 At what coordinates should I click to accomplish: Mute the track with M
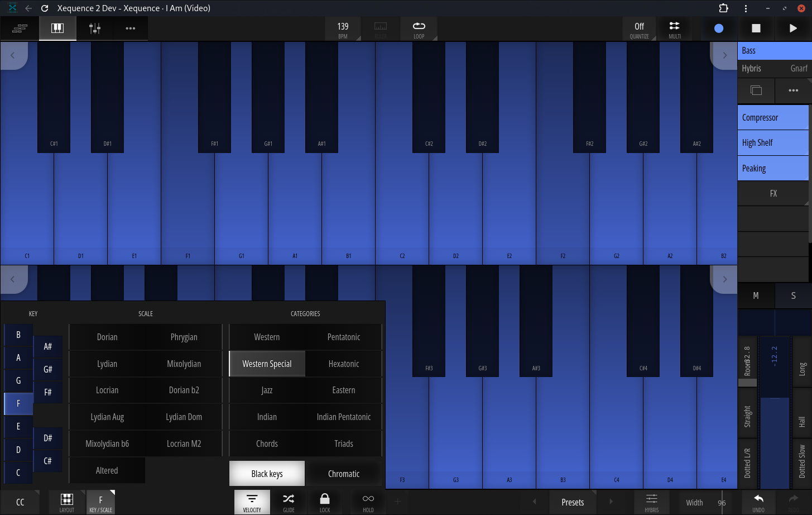tap(756, 295)
